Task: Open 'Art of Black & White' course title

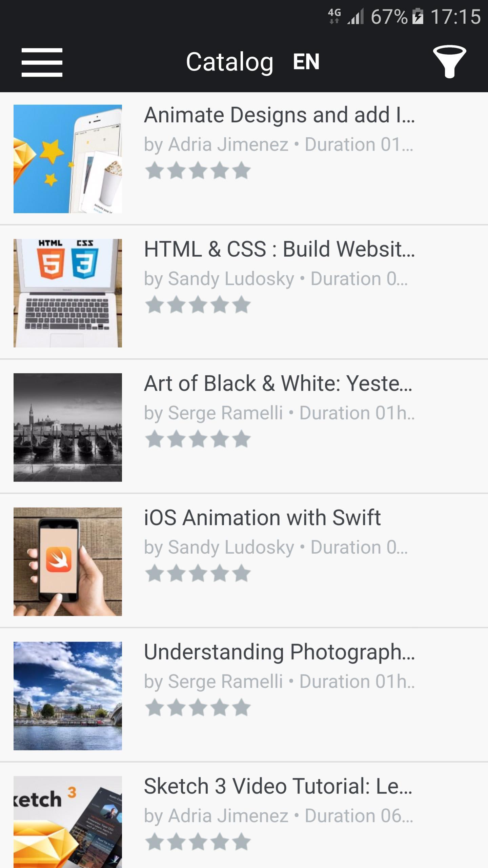Action: click(278, 383)
